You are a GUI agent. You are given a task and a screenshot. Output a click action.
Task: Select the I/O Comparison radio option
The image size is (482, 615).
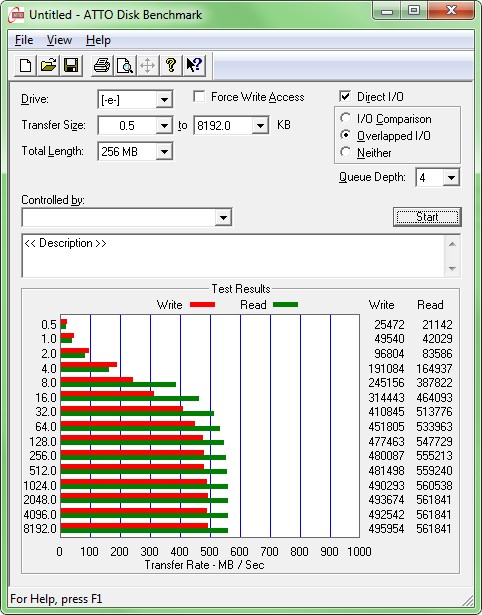coord(346,118)
